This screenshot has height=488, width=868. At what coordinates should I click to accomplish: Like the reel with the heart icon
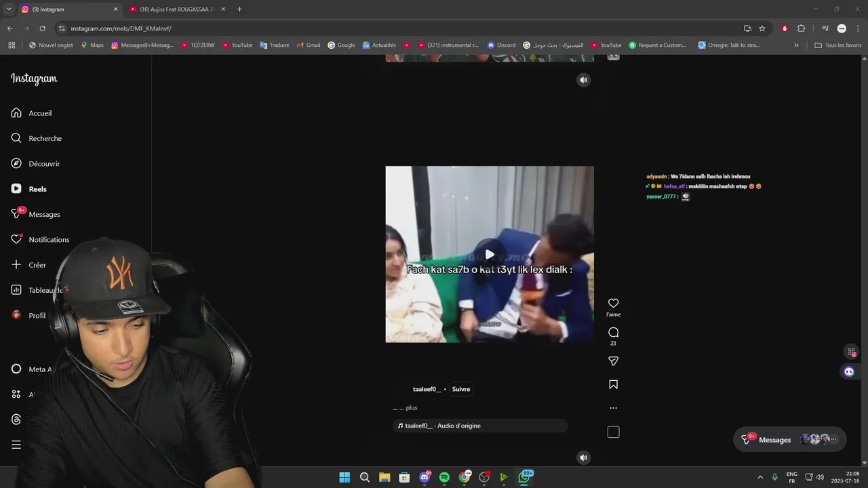tap(613, 304)
